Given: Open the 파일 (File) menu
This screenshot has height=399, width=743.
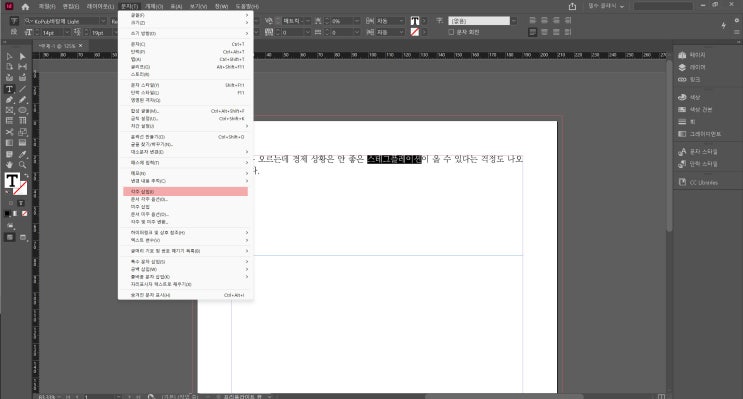Looking at the screenshot, I should coord(47,7).
